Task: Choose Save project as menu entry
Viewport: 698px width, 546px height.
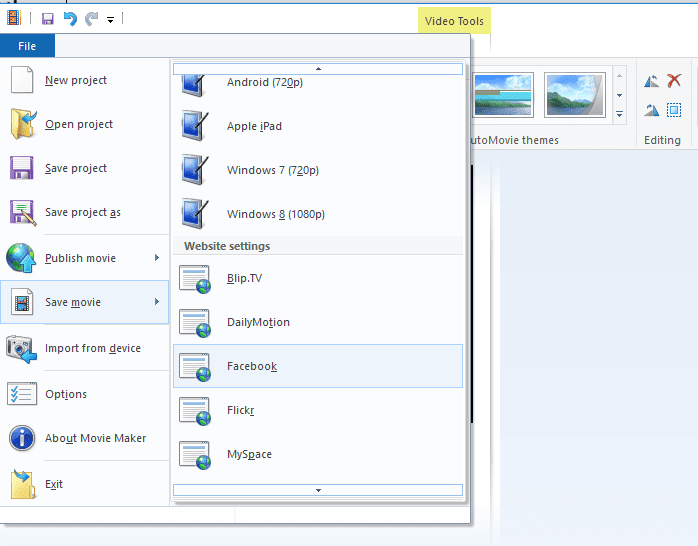Action: 85,212
